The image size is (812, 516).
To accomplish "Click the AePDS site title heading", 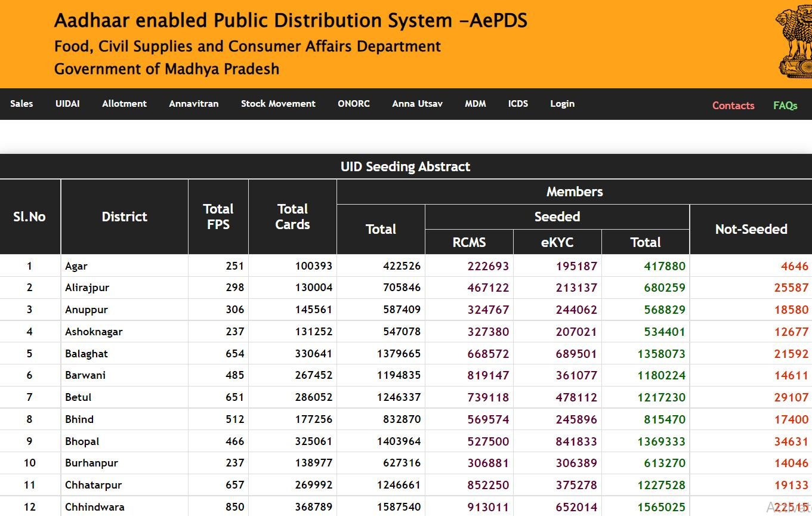I will pos(291,21).
